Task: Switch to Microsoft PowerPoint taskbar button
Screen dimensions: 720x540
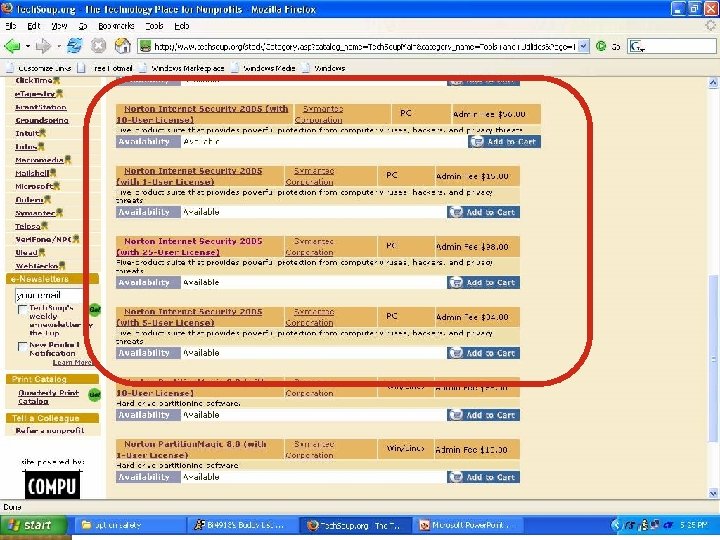Action: coord(468,525)
